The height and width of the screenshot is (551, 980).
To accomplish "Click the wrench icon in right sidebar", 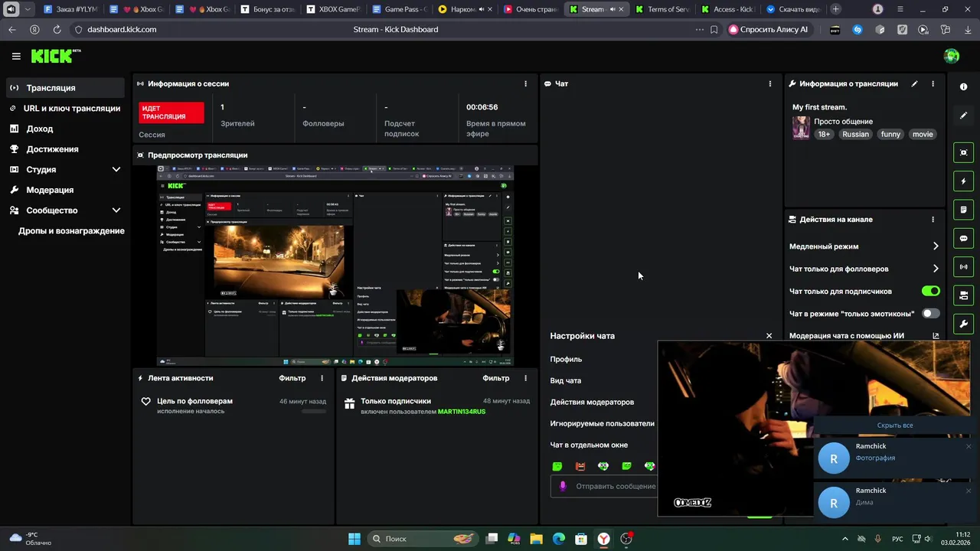I will pos(963,324).
